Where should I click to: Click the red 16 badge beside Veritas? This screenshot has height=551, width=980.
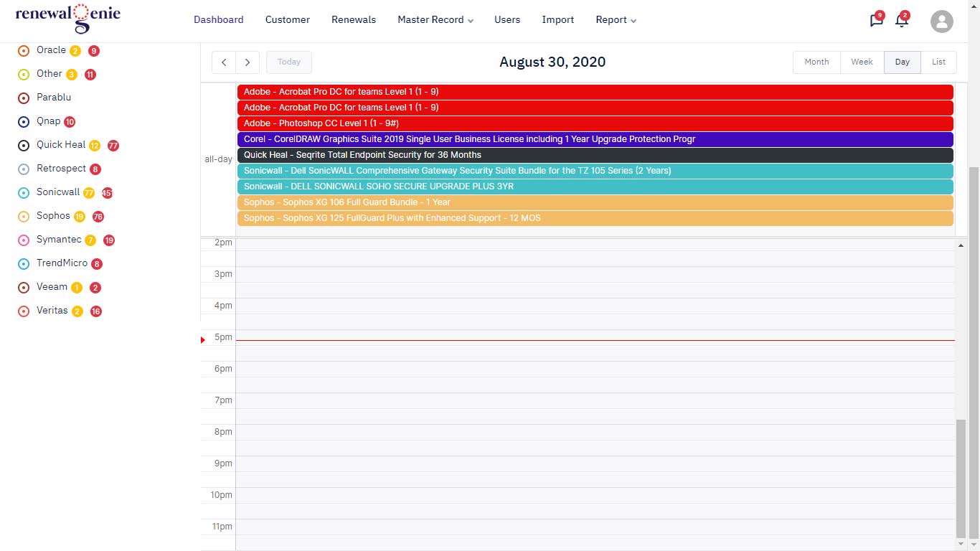coord(96,311)
